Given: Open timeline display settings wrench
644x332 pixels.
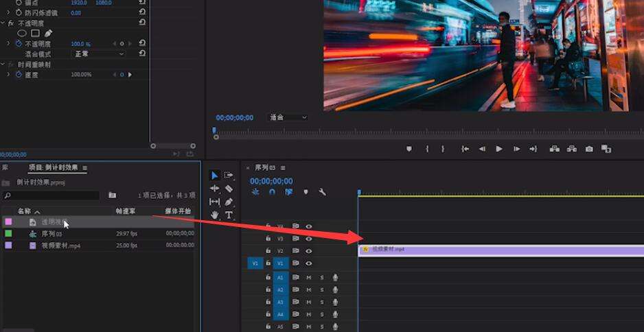Looking at the screenshot, I should 323,191.
